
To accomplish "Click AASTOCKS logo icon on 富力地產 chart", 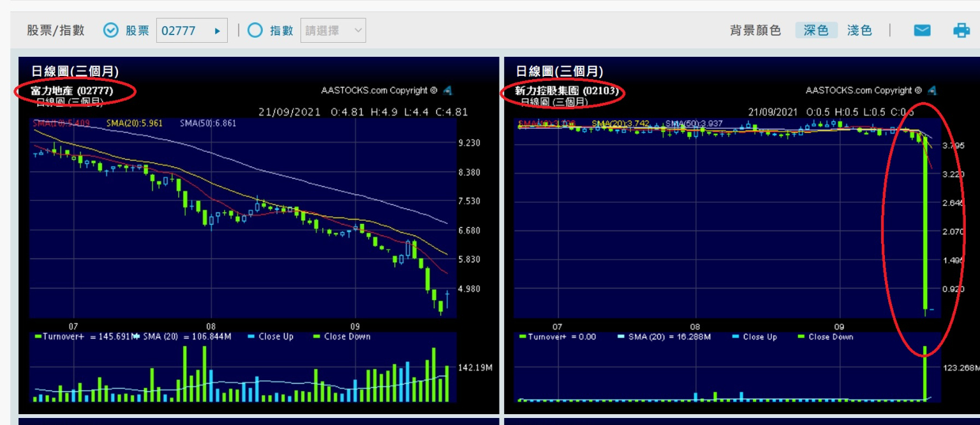I will (447, 91).
